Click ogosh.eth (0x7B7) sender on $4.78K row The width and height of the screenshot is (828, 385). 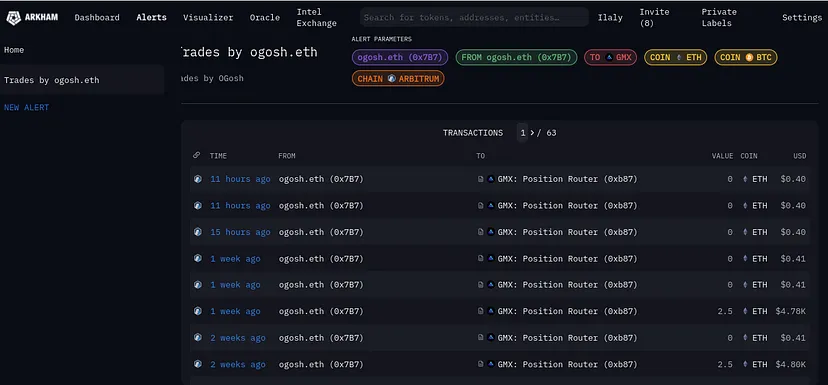coord(321,311)
